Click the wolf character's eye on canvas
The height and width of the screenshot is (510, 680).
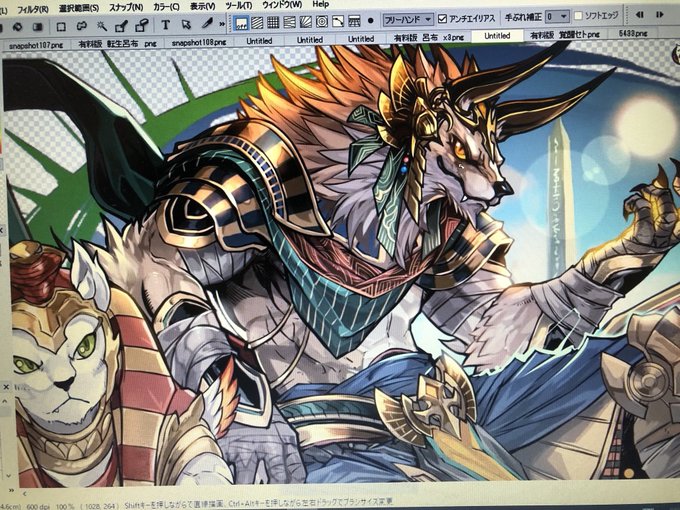click(459, 150)
